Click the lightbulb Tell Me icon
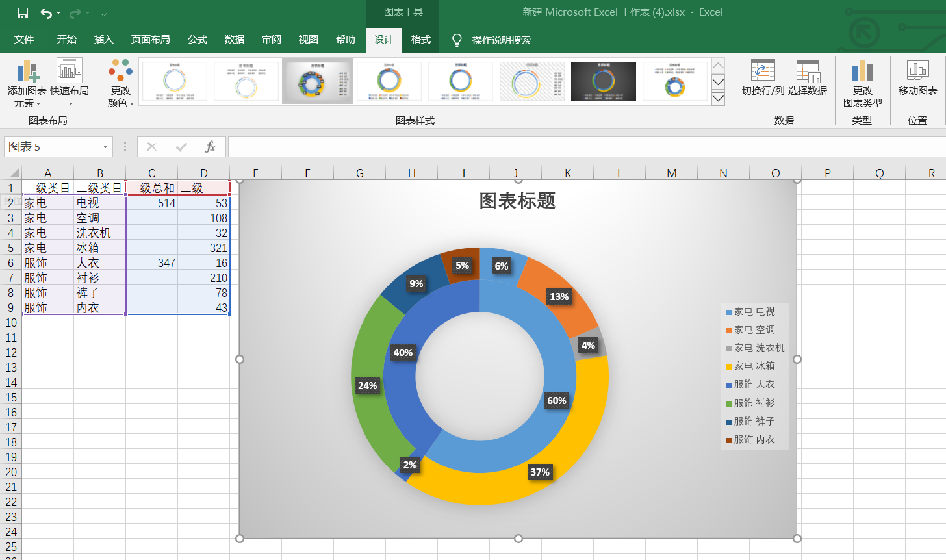 tap(457, 40)
